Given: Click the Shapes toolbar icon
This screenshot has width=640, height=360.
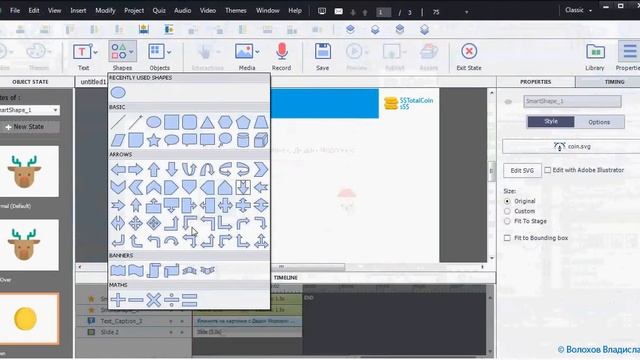Looking at the screenshot, I should (x=119, y=51).
